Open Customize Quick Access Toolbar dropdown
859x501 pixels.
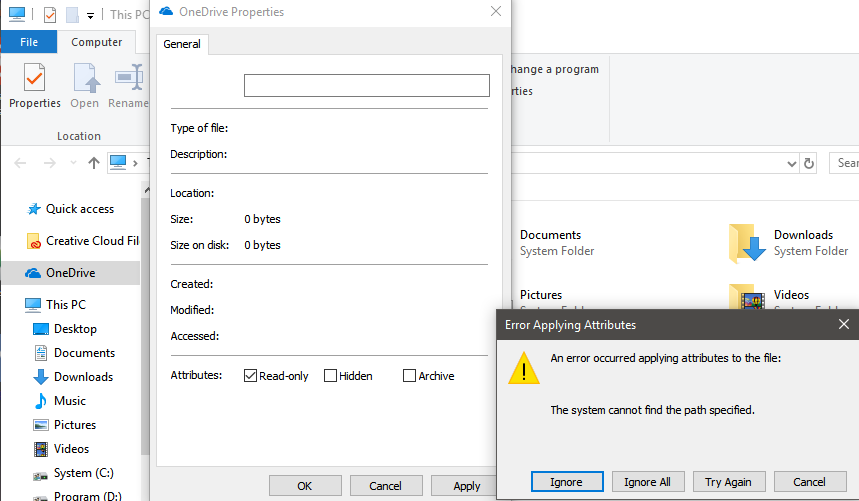pyautogui.click(x=90, y=16)
